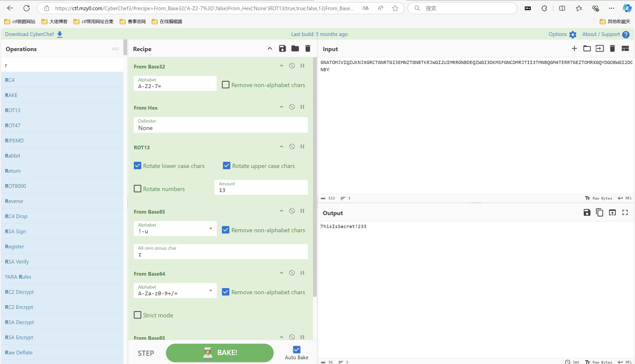Select ROT47 from operations list
Screen dimensions: 635x364
62,125
